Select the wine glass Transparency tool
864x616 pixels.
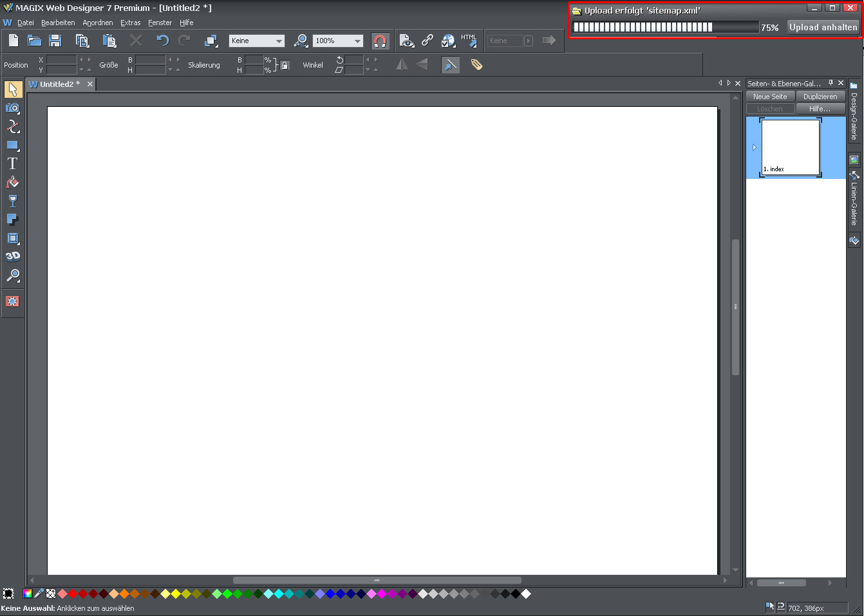click(x=13, y=201)
